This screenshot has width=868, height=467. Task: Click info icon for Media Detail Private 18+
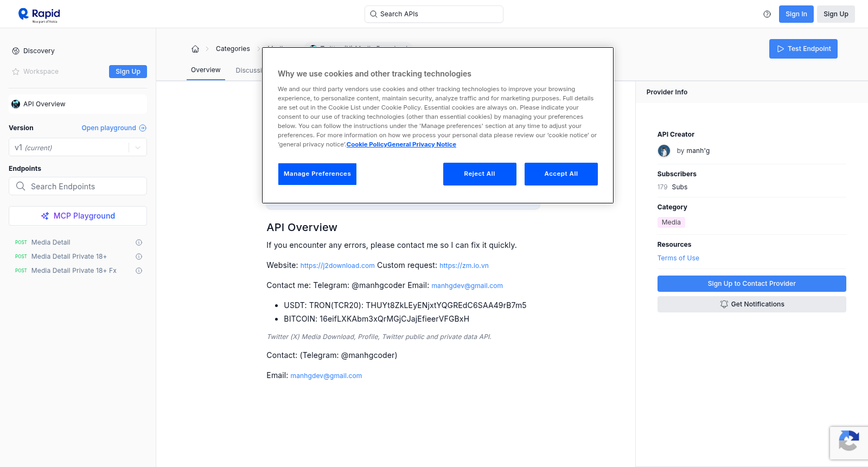click(139, 257)
